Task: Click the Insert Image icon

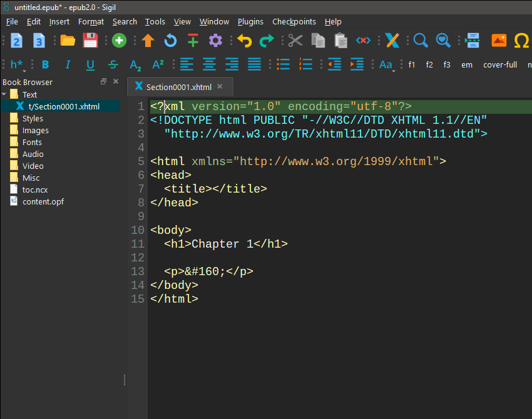Action: (499, 41)
